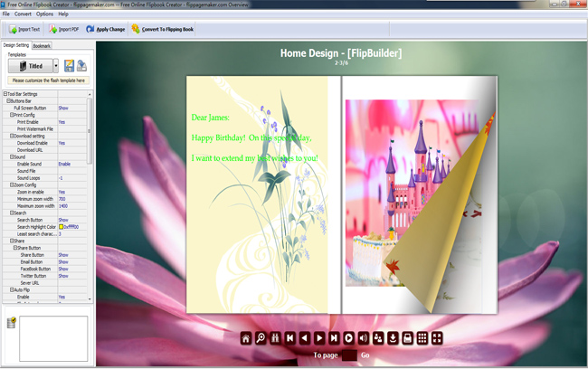Open the Options menu
This screenshot has height=369, width=588.
44,14
